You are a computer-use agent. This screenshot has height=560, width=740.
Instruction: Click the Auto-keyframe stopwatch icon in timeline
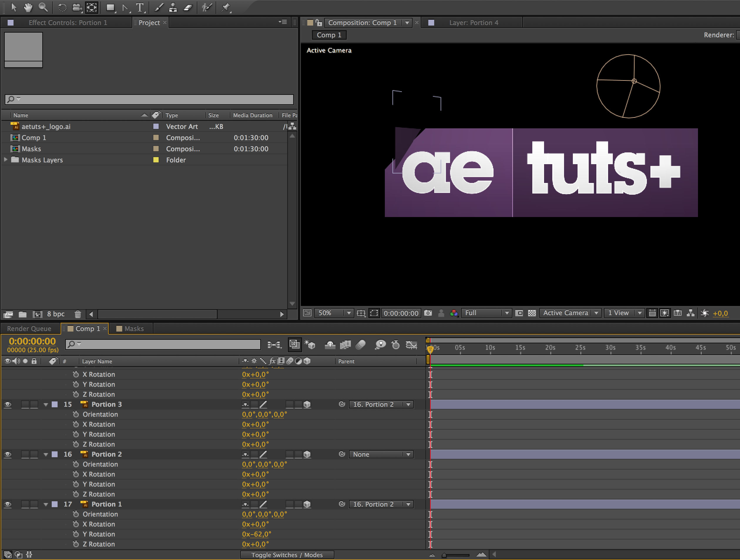click(396, 344)
